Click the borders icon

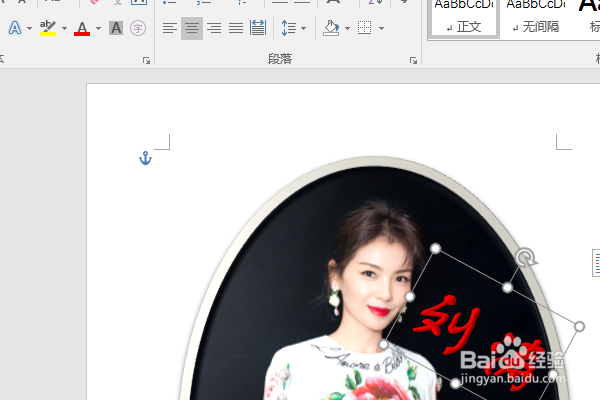point(365,28)
